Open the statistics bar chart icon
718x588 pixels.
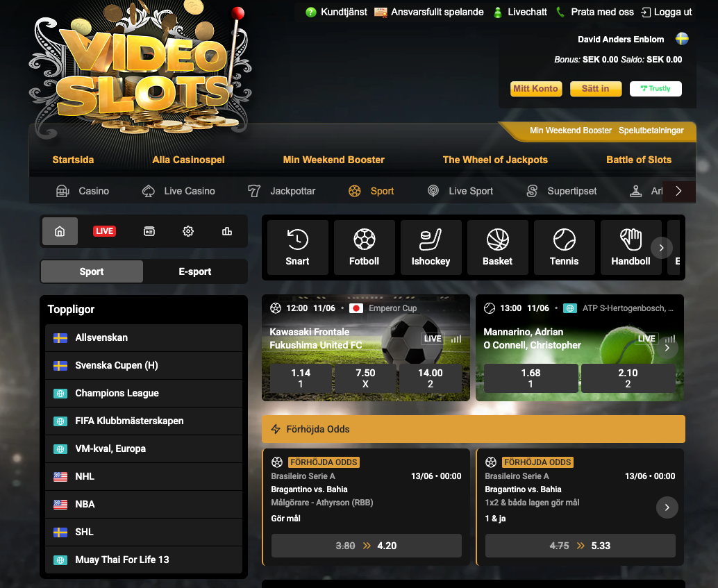tap(227, 231)
